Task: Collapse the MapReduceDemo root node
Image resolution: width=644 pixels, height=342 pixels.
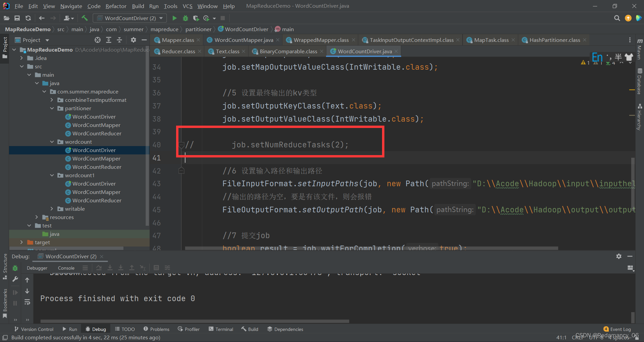Action: click(x=14, y=50)
